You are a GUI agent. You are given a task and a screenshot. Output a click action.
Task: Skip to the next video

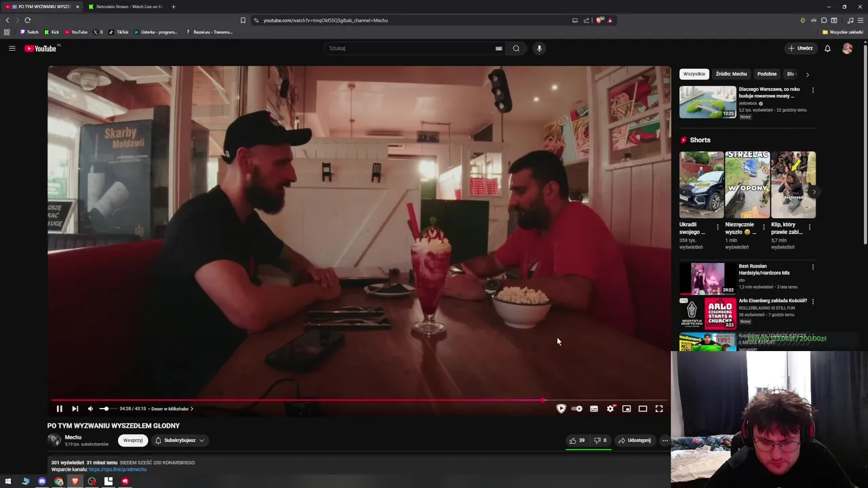click(75, 409)
